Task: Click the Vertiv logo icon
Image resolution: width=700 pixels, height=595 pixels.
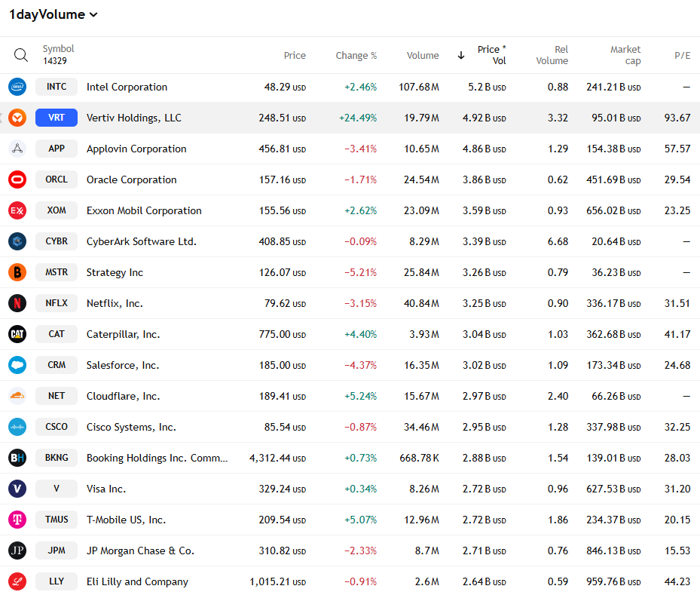Action: pyautogui.click(x=17, y=118)
